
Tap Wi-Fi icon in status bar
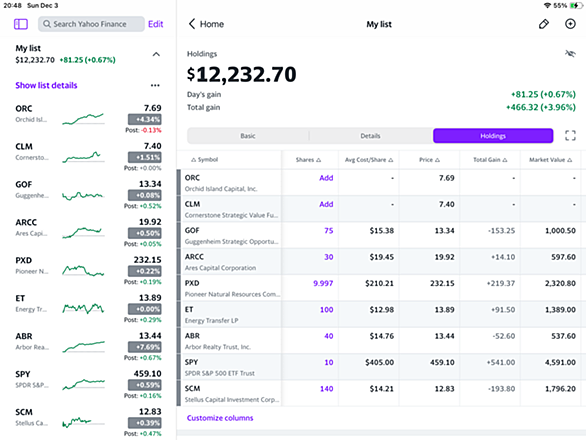548,5
